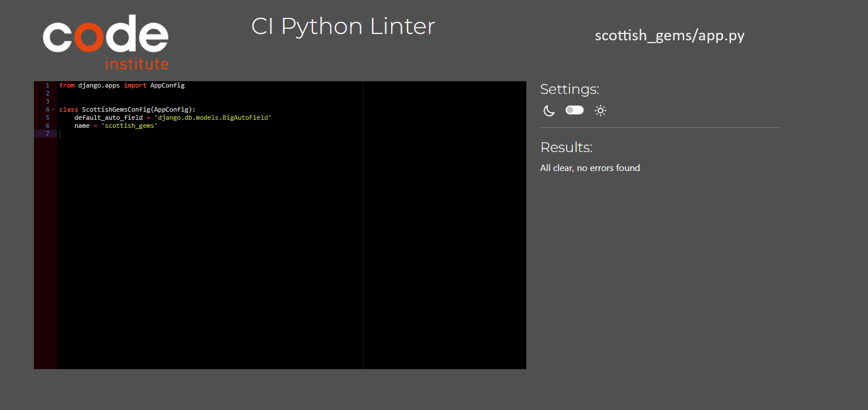868x410 pixels.
Task: Click the moon dark-mode icon
Action: [549, 111]
